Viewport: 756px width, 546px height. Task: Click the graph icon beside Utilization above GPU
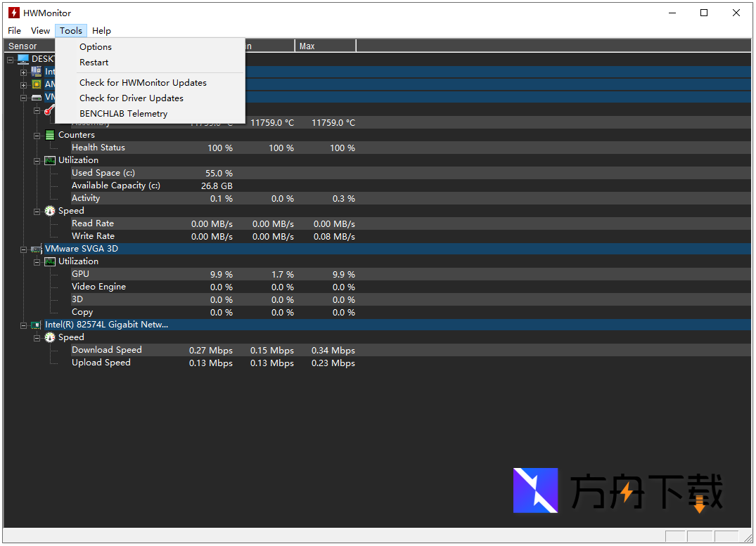click(50, 261)
